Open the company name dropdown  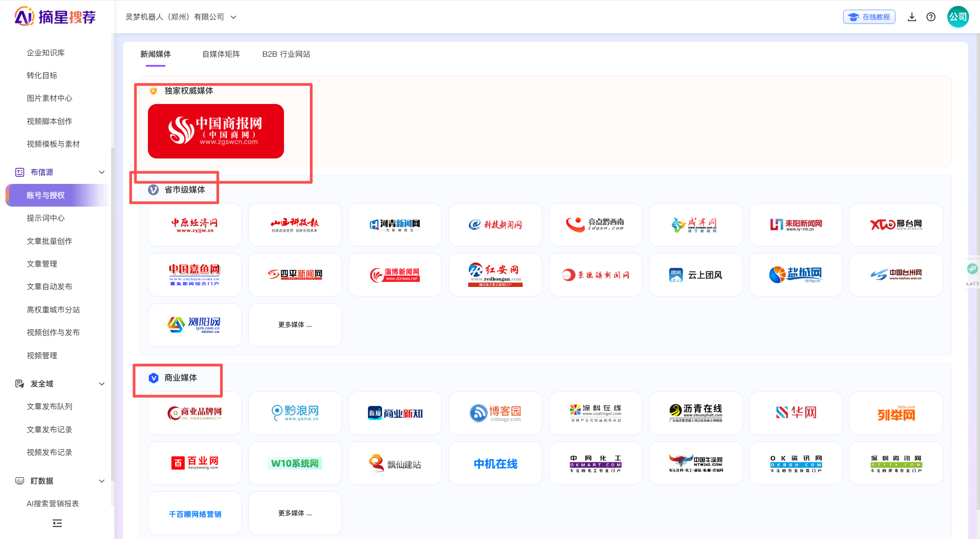coord(181,17)
